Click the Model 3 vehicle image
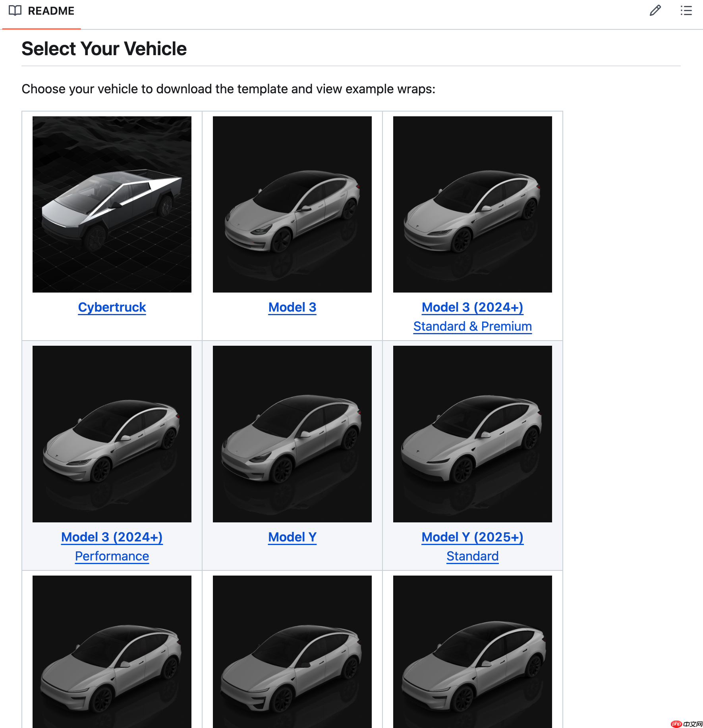 (292, 204)
